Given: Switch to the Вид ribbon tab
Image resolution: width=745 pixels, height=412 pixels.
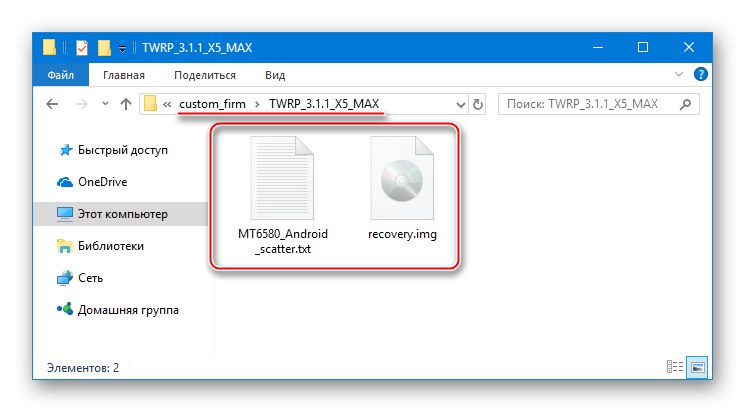Looking at the screenshot, I should coord(275,75).
